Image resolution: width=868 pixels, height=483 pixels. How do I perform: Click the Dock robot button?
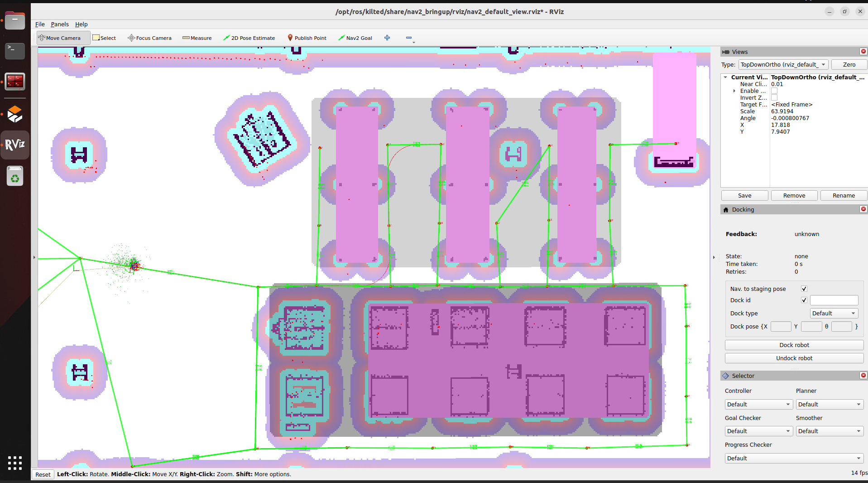coord(794,345)
